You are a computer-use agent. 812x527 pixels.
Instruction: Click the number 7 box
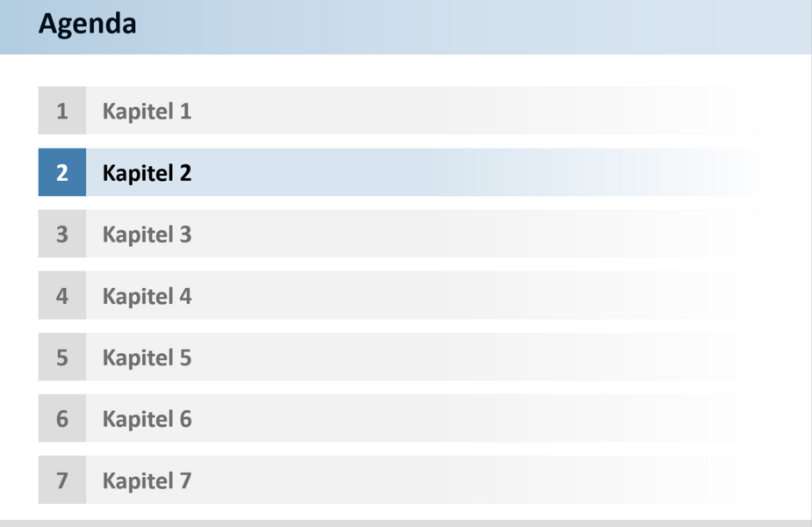pos(62,480)
